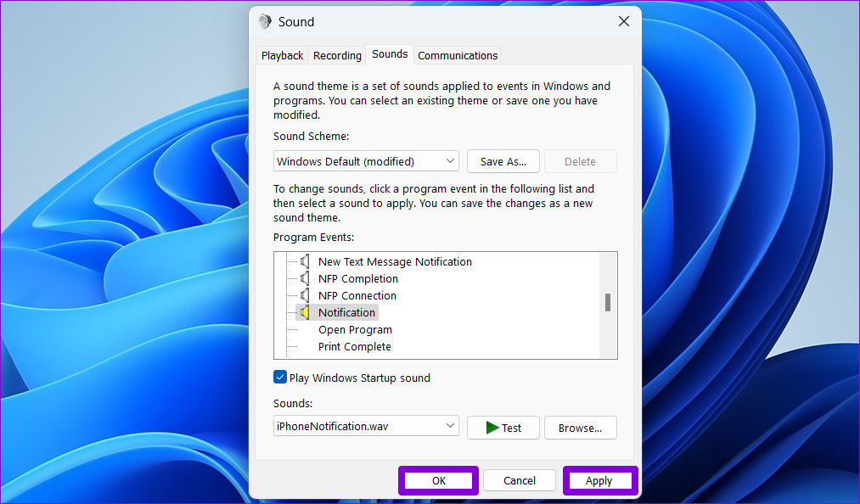Click speaker icon beside New Text Message Notification
The height and width of the screenshot is (504, 860).
tap(305, 261)
